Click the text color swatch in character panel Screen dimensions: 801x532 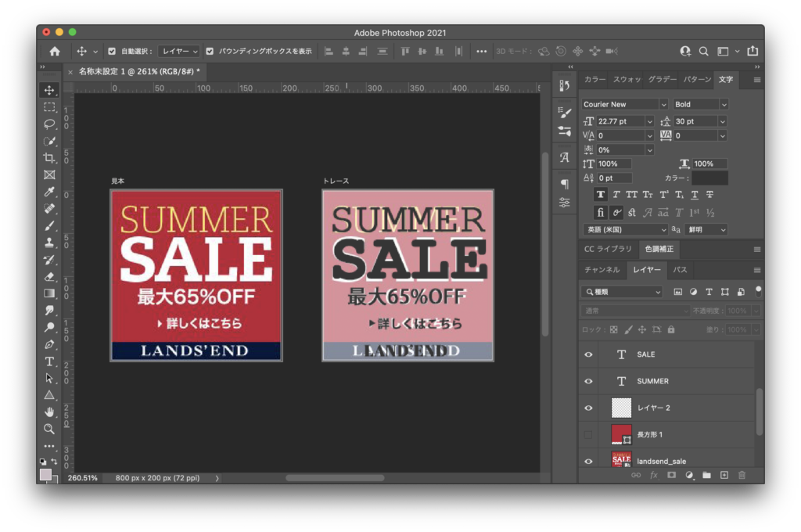click(x=709, y=178)
